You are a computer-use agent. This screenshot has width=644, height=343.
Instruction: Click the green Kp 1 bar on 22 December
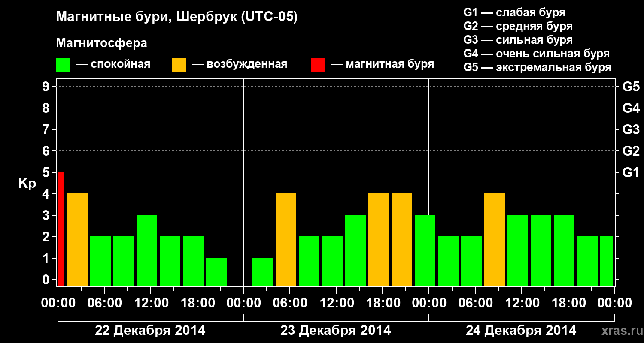tap(216, 272)
